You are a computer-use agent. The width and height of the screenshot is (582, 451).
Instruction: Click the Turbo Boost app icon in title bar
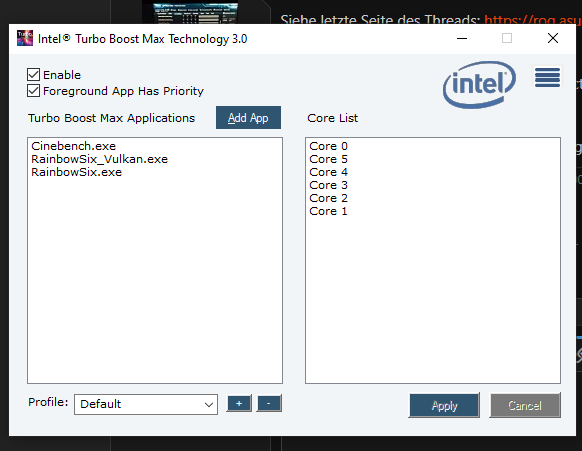[x=25, y=38]
